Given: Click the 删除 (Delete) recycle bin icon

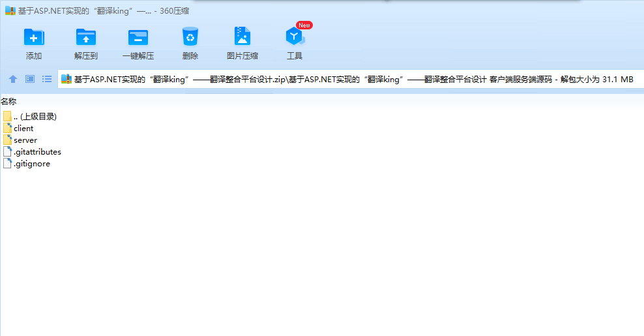Looking at the screenshot, I should click(190, 37).
